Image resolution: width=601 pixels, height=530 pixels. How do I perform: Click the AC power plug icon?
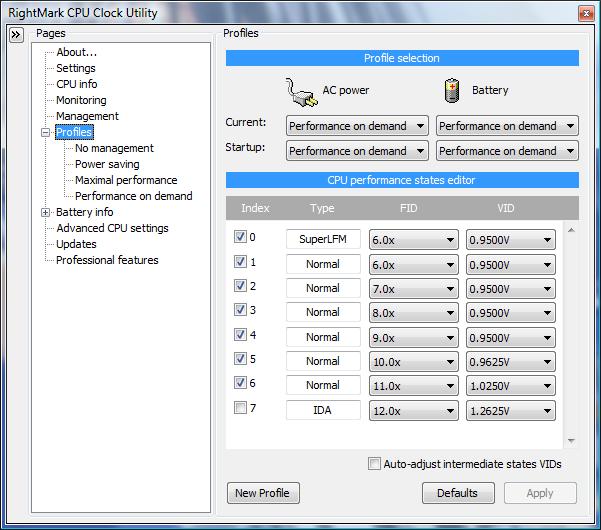pyautogui.click(x=301, y=92)
